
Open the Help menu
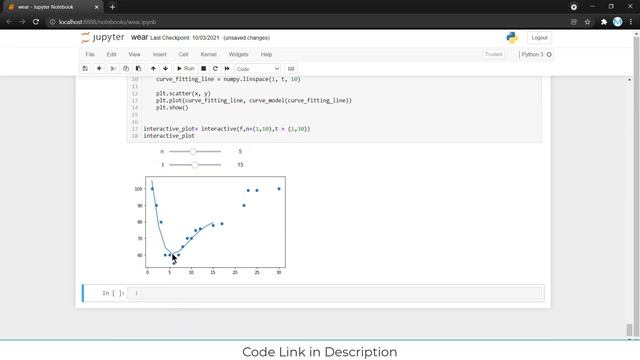266,54
